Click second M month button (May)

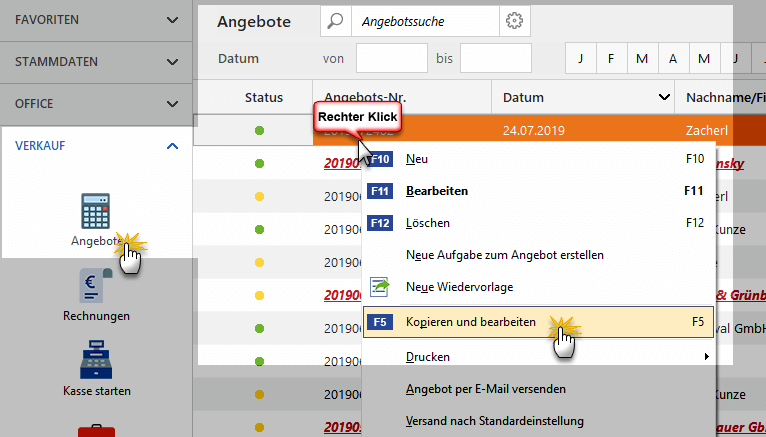pyautogui.click(x=703, y=59)
